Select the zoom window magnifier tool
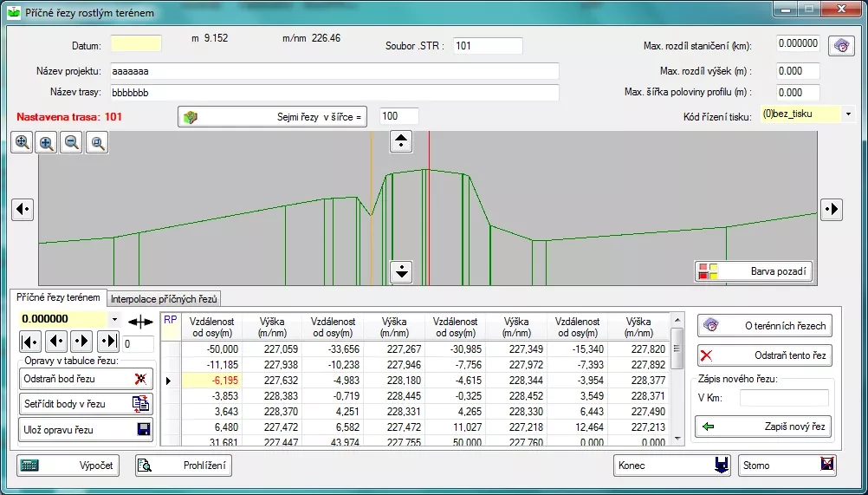868x495 pixels. click(x=97, y=143)
